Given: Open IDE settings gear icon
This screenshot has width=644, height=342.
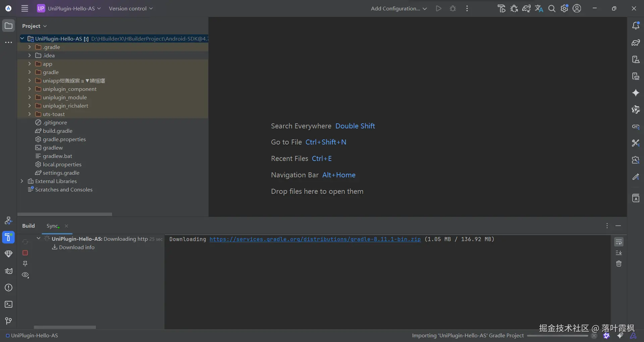Looking at the screenshot, I should (565, 8).
